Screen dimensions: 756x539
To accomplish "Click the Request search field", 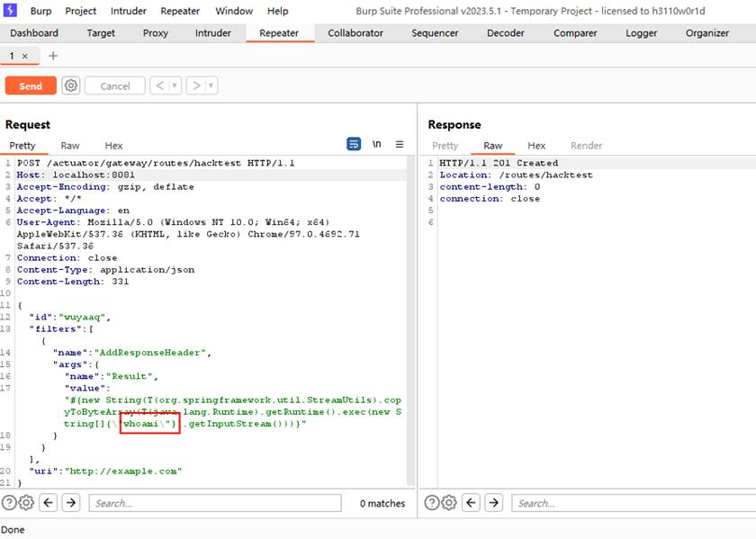I will point(215,503).
